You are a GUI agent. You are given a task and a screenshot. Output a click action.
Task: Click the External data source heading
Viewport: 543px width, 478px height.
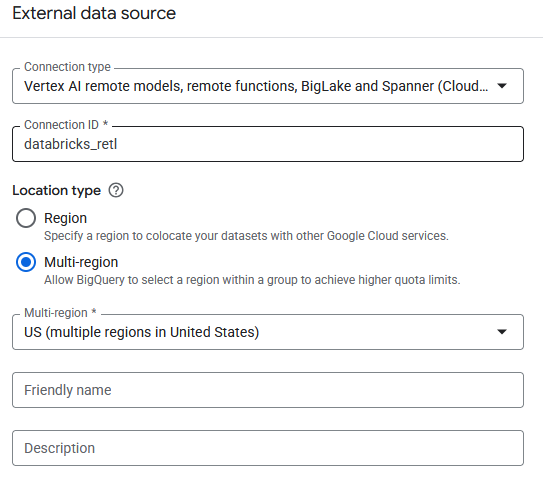(94, 14)
